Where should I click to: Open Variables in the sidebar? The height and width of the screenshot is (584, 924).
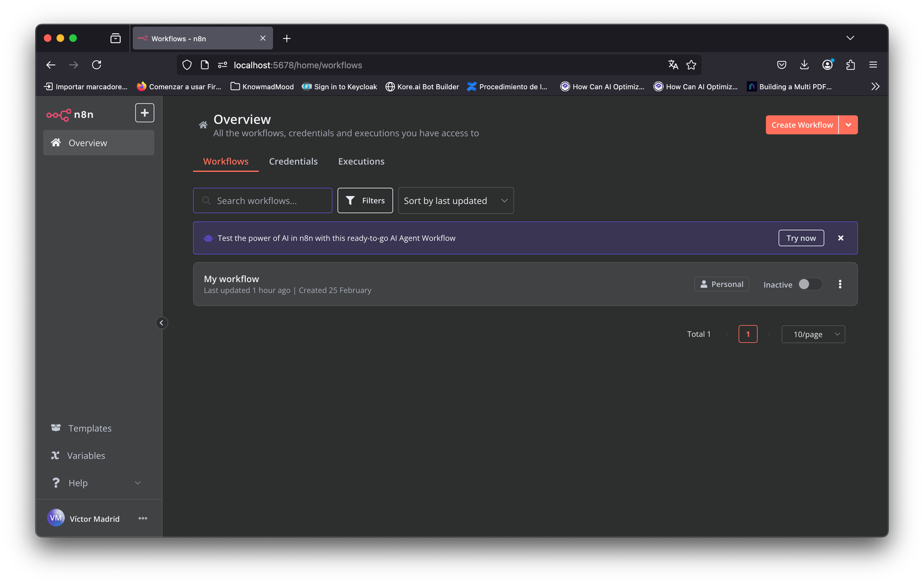(86, 455)
